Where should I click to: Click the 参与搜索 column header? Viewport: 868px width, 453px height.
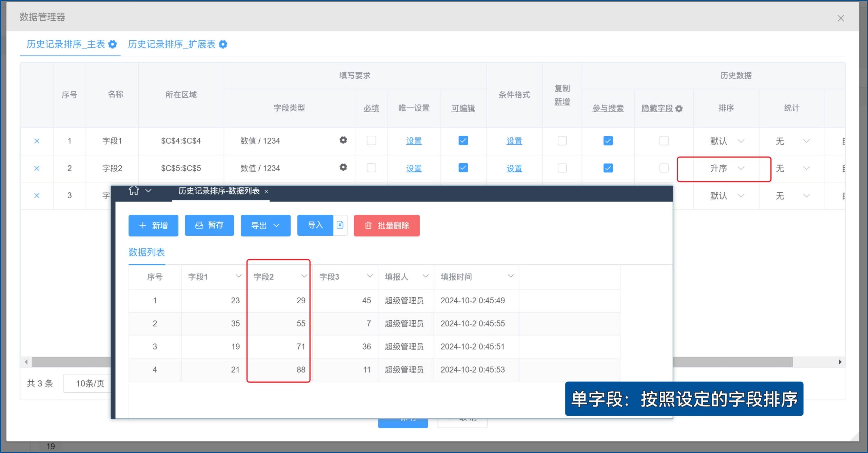pyautogui.click(x=608, y=108)
